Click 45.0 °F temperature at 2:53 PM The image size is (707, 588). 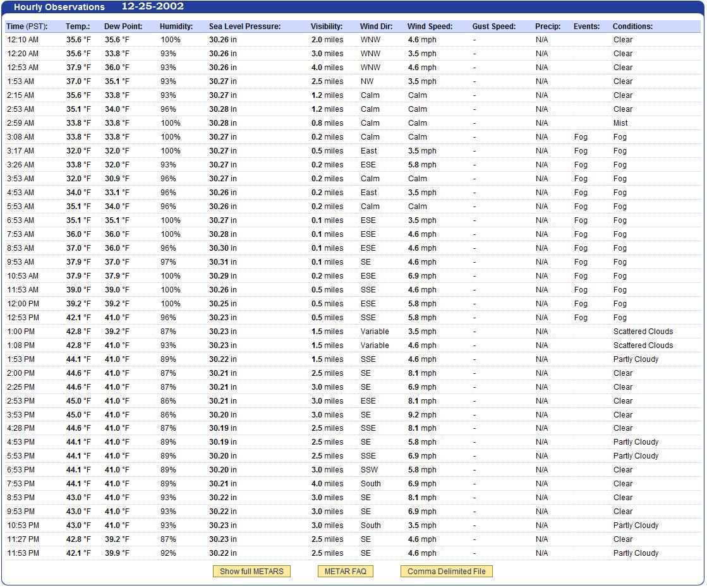(78, 400)
